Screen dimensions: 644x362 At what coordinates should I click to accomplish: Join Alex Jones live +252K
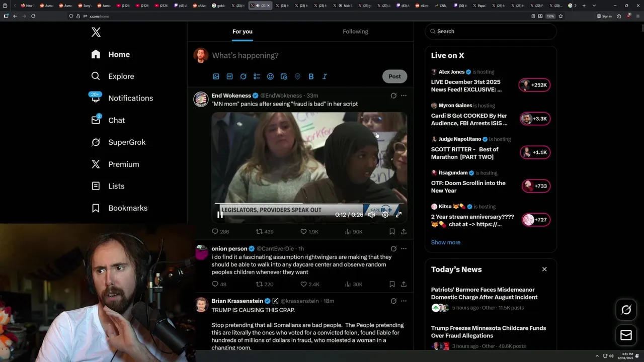coord(534,85)
